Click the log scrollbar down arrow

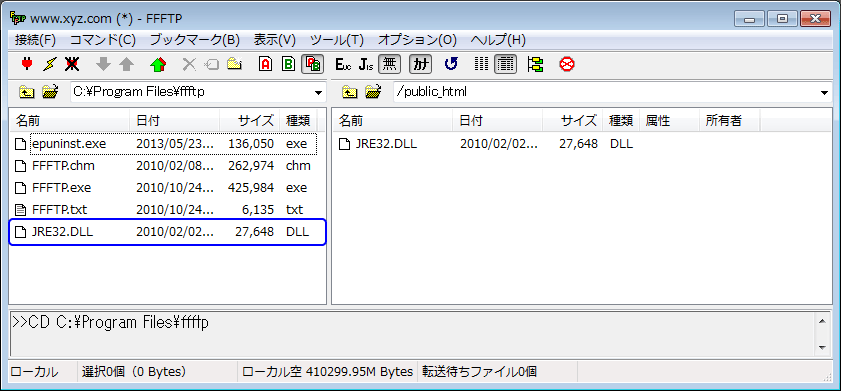point(823,348)
